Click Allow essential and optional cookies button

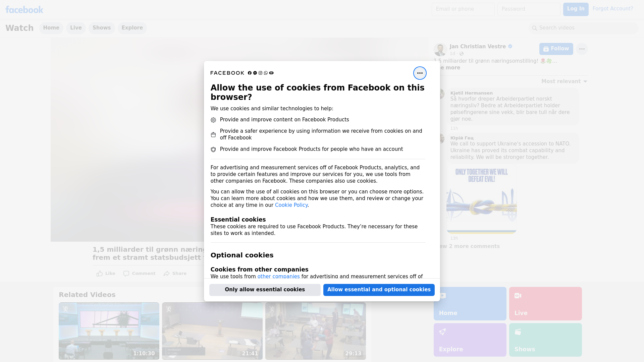pyautogui.click(x=379, y=290)
